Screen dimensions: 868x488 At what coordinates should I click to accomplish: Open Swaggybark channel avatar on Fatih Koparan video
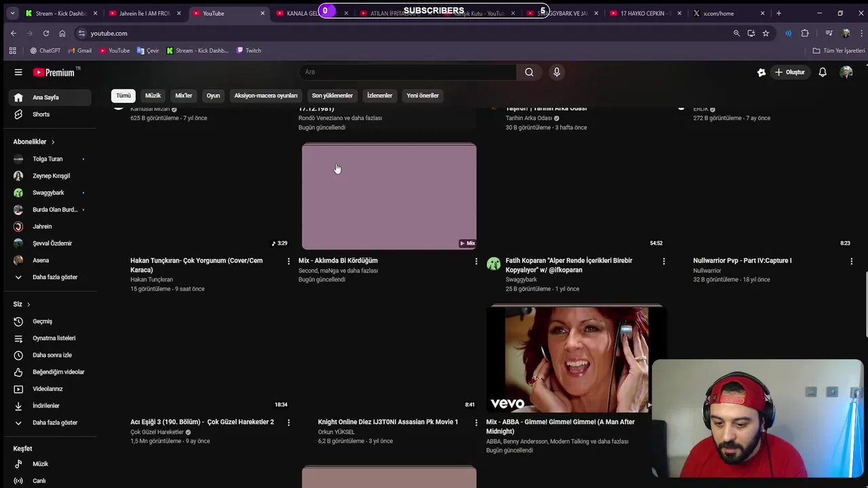[x=494, y=264]
